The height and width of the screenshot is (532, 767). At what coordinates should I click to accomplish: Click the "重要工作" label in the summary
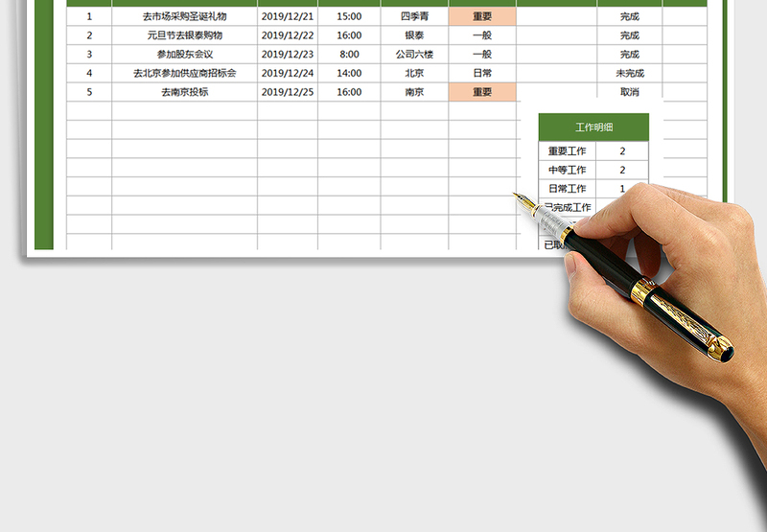567,151
